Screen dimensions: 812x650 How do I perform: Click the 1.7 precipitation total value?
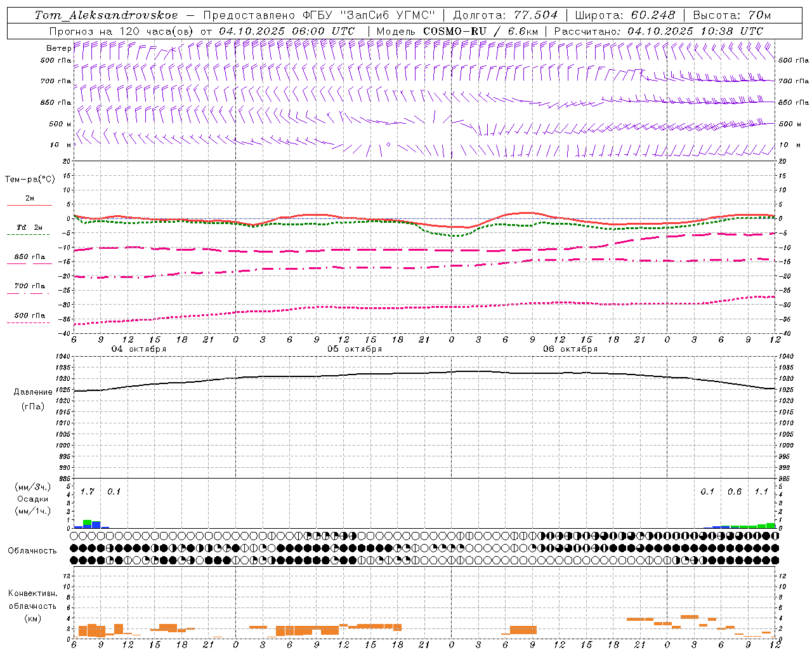88,491
